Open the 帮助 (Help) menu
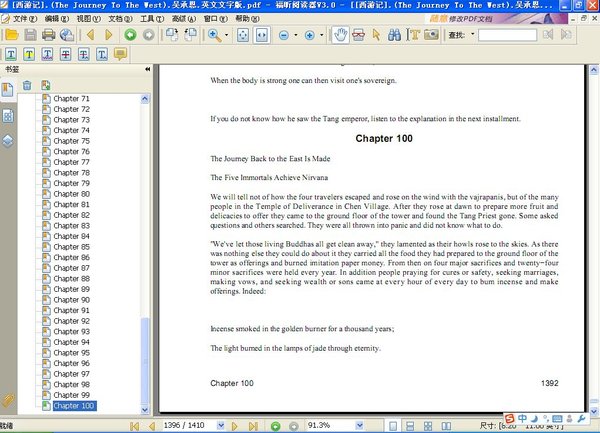This screenshot has height=433, width=600. point(247,19)
